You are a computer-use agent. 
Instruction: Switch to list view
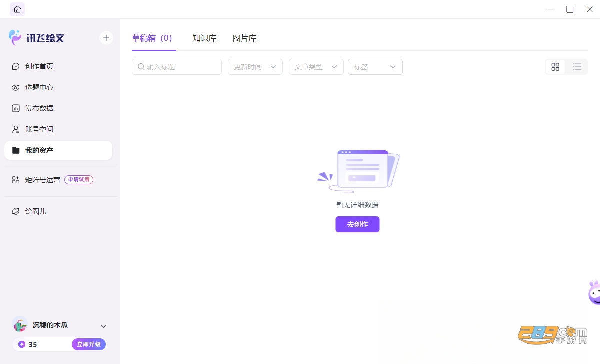(577, 67)
